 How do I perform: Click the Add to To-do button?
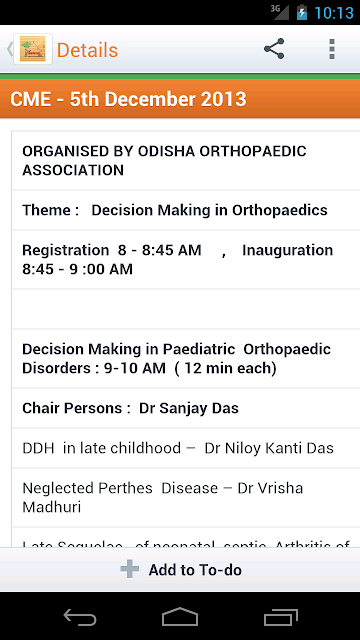click(180, 569)
